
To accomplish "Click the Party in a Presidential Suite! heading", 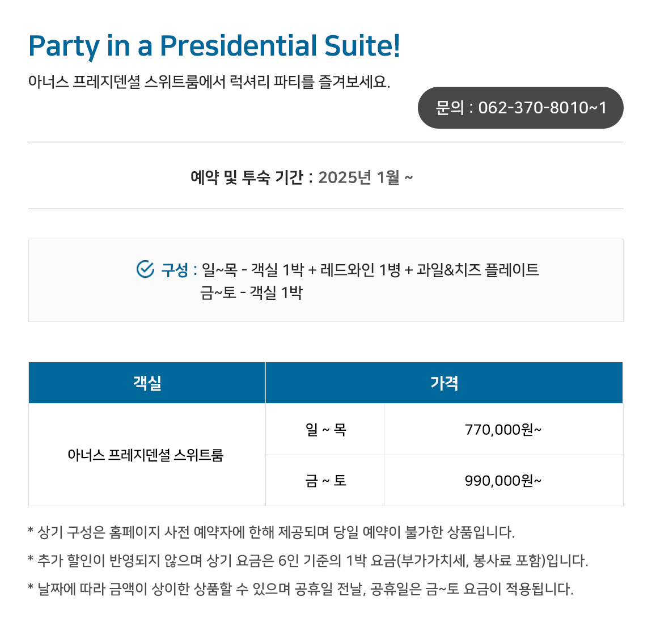I will tap(214, 46).
